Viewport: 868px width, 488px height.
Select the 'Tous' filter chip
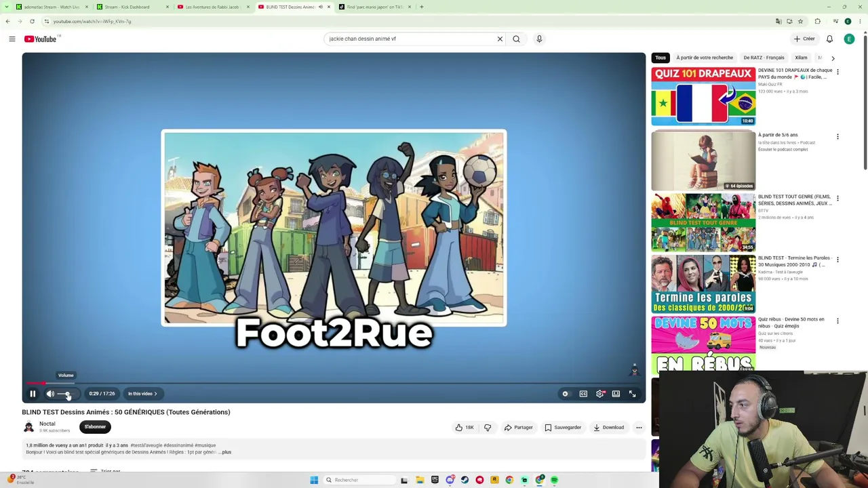[x=660, y=58]
